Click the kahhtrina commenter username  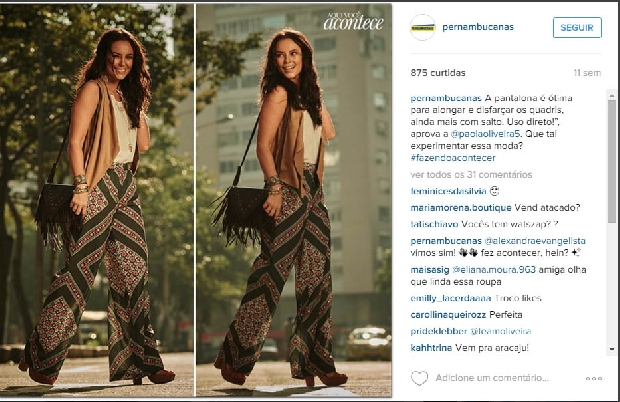point(431,348)
